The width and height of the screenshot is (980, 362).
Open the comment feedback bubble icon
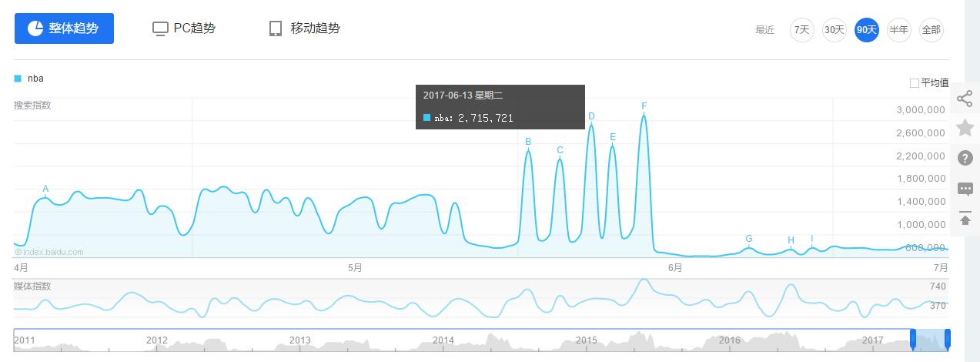(x=965, y=189)
